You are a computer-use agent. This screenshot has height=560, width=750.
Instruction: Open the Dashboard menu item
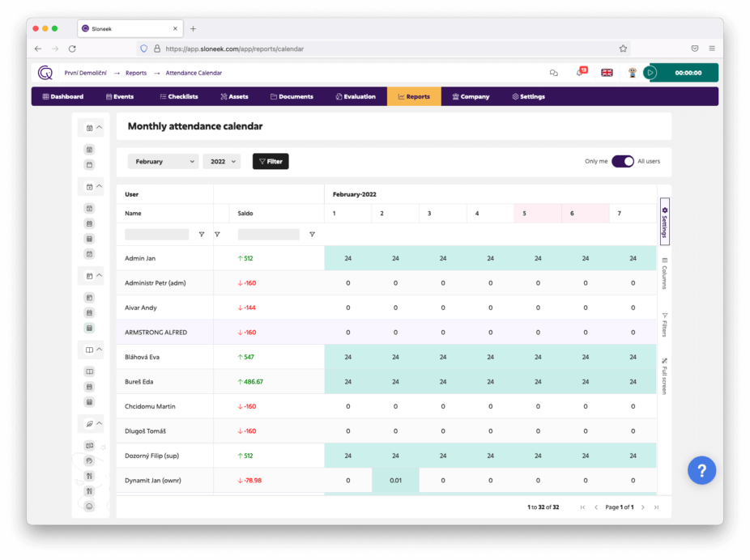[x=62, y=96]
